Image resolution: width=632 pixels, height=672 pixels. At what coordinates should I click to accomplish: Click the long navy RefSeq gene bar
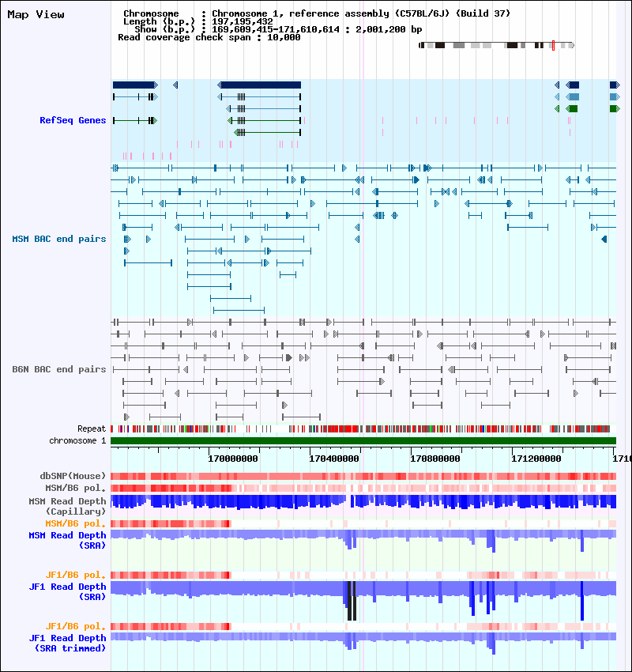tap(259, 85)
